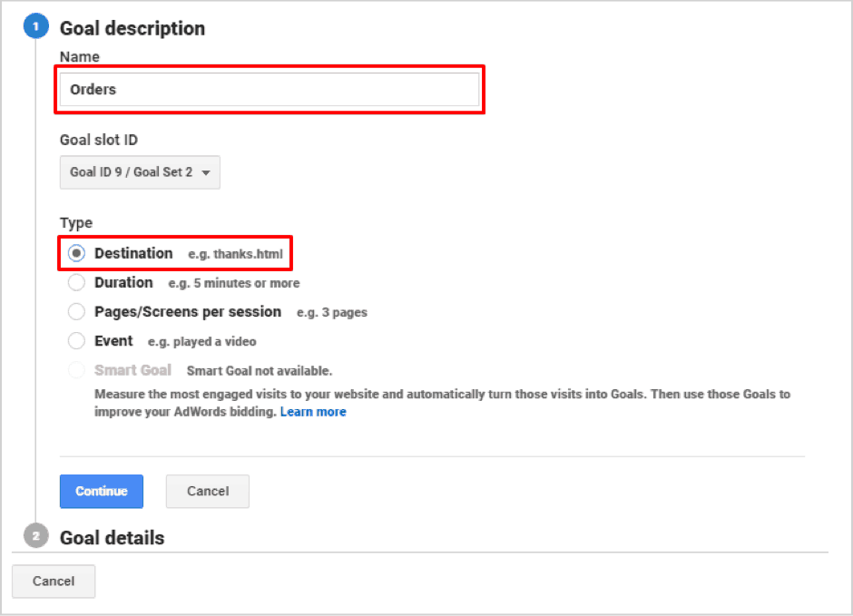This screenshot has height=616, width=853.
Task: Click the step 1 numbered circle icon
Action: (x=35, y=27)
